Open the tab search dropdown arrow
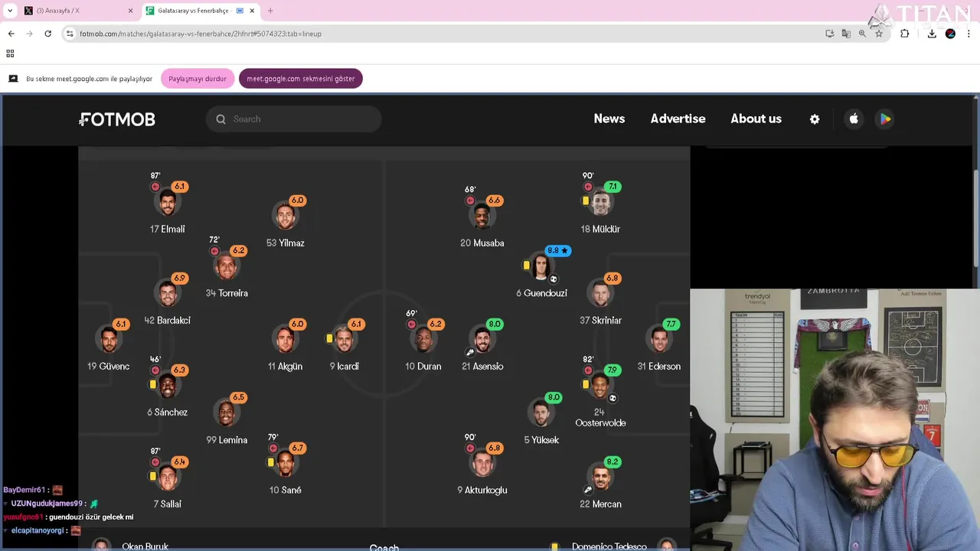The height and width of the screenshot is (551, 980). (10, 11)
